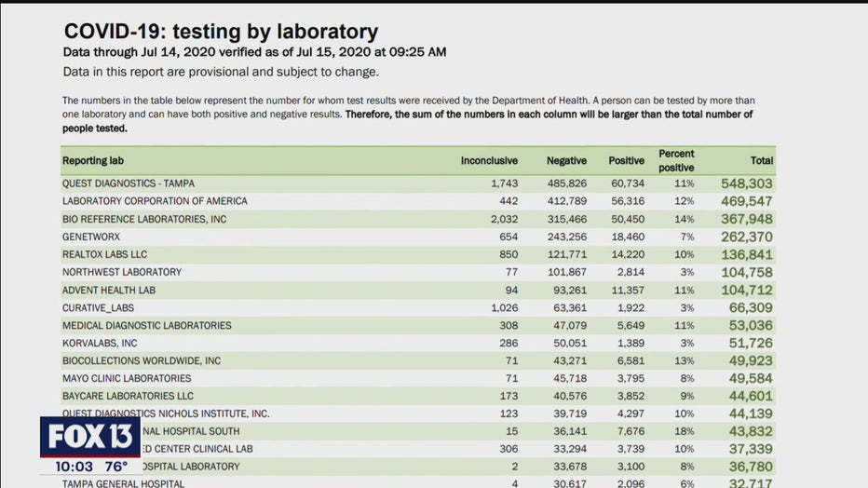Select the GENETWORX row name
The height and width of the screenshot is (488, 868).
pyautogui.click(x=90, y=237)
